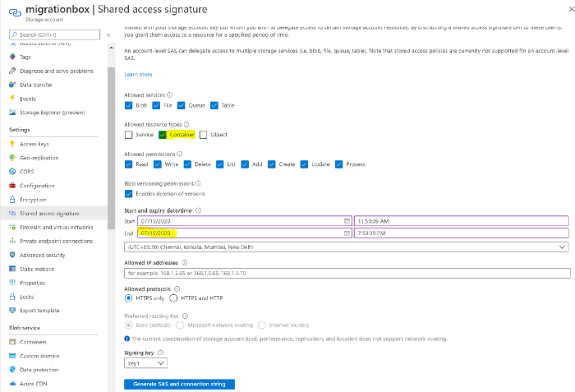Click the Start time field 11:50:39 AM
575x392 pixels.
click(x=462, y=221)
